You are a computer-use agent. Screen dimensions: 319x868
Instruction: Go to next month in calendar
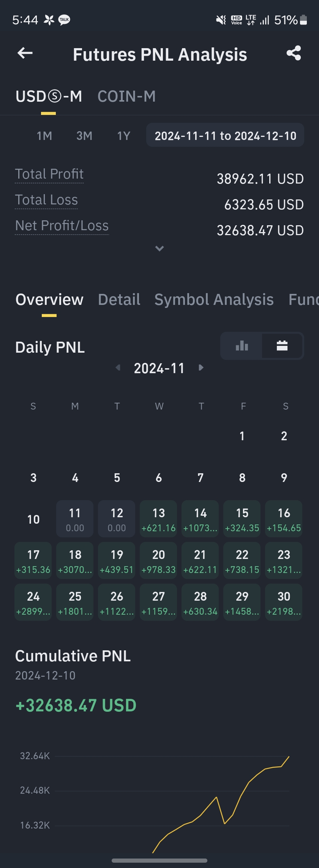201,367
